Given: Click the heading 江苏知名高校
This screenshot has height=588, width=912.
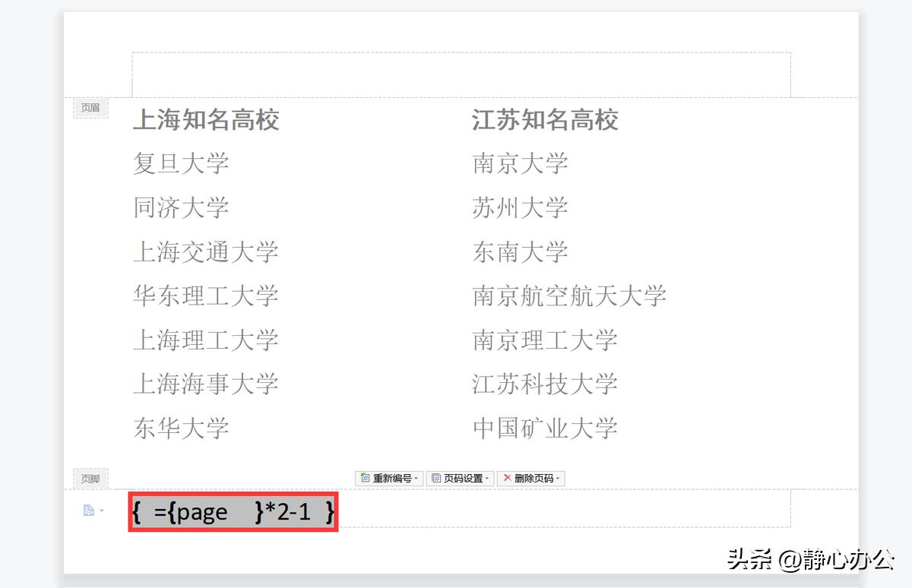Looking at the screenshot, I should point(544,120).
